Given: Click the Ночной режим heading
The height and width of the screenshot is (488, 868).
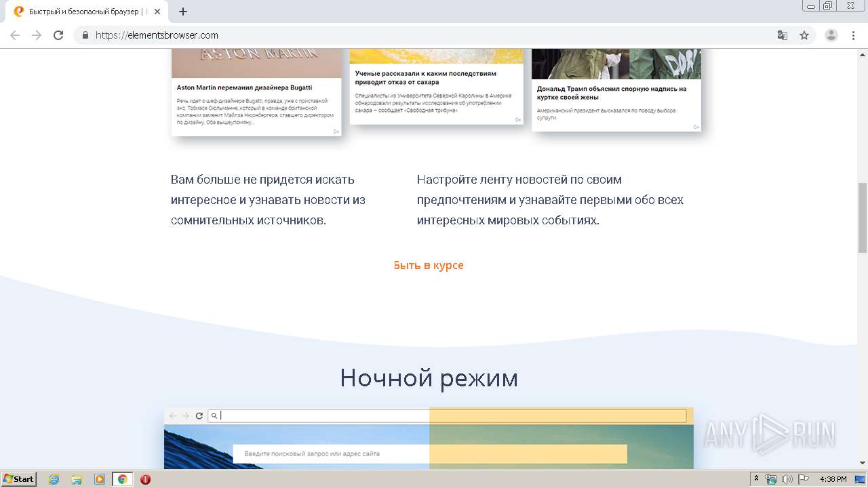Looking at the screenshot, I should [429, 378].
